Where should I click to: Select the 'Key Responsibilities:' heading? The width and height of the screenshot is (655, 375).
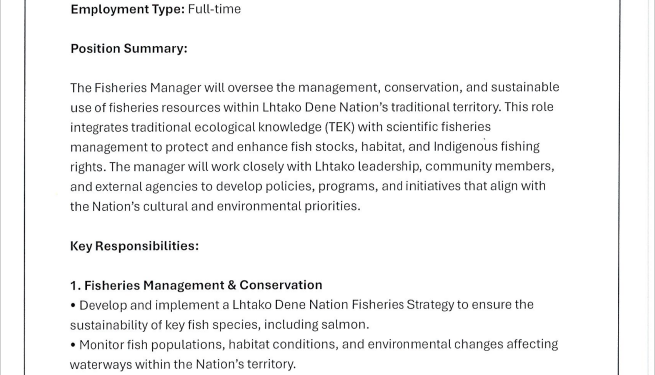point(134,246)
